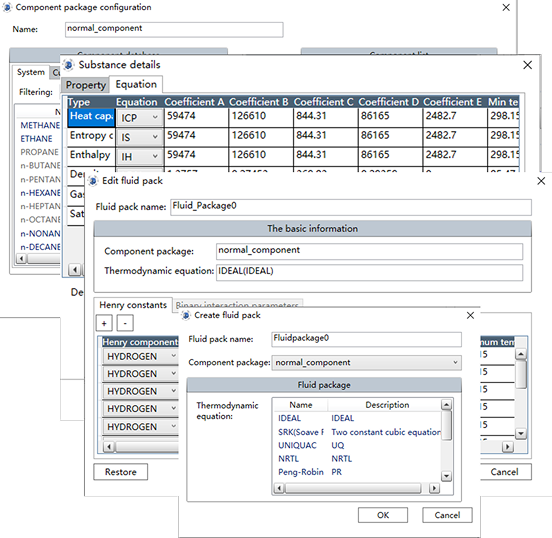This screenshot has height=538, width=552.
Task: Select Henry constants tab
Action: (133, 305)
